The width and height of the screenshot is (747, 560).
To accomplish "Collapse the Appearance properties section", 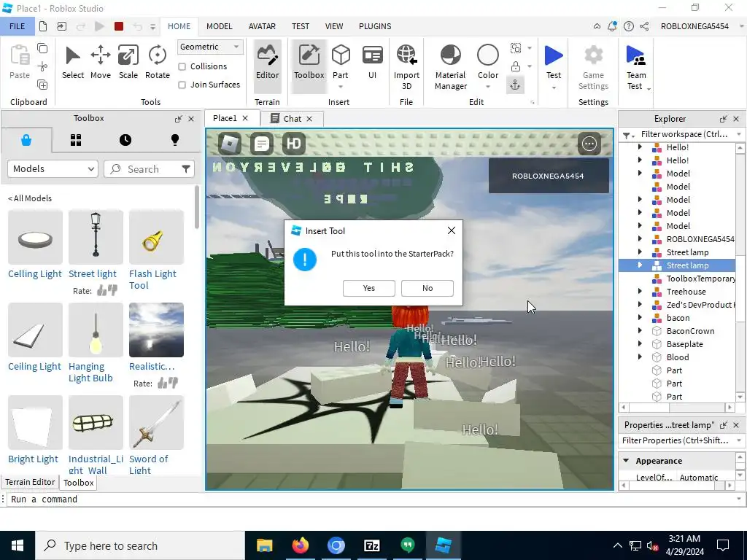I will pos(626,461).
